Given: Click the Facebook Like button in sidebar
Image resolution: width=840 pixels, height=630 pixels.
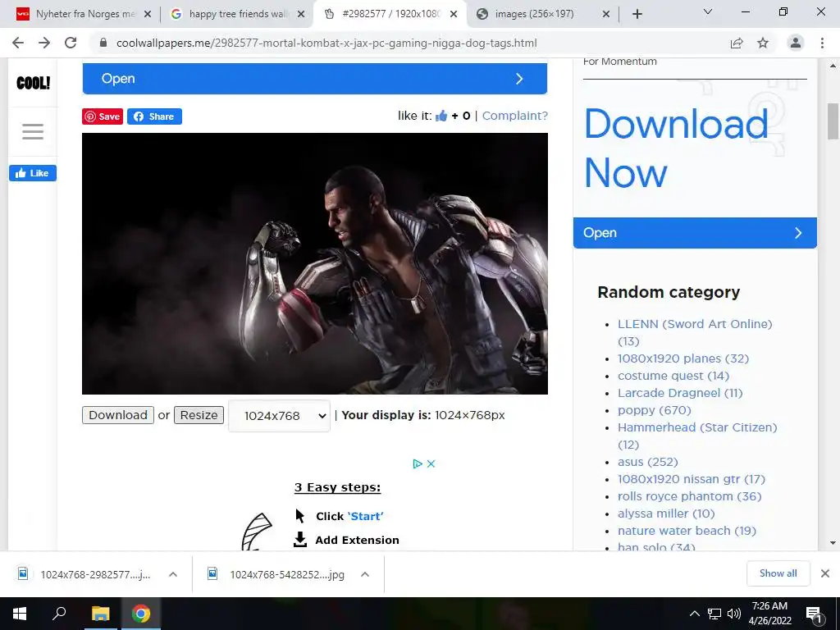Looking at the screenshot, I should point(33,173).
